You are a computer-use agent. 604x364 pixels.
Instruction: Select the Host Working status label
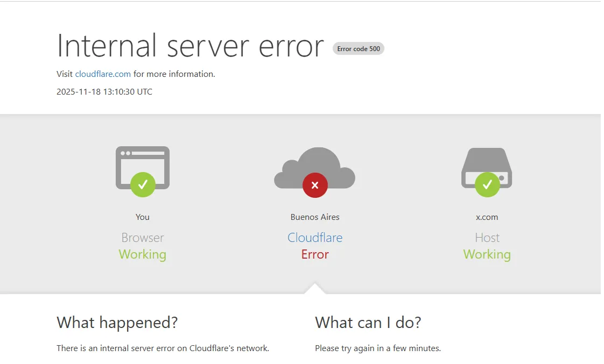tap(487, 254)
